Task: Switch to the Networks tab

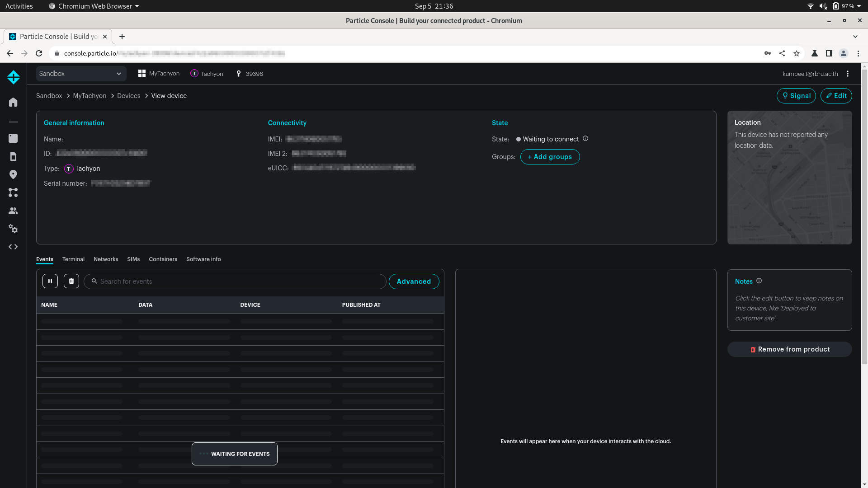Action: click(x=106, y=259)
